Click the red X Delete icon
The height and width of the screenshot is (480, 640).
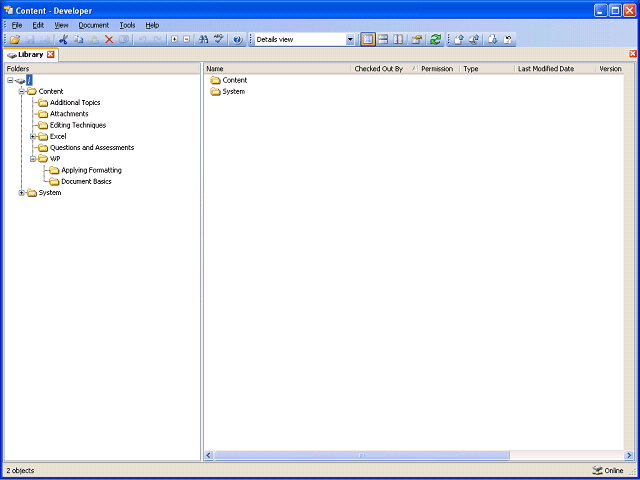[x=109, y=40]
